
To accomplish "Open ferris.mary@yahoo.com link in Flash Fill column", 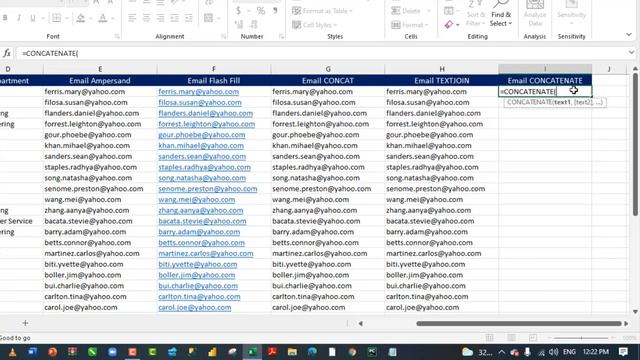I will tap(199, 91).
